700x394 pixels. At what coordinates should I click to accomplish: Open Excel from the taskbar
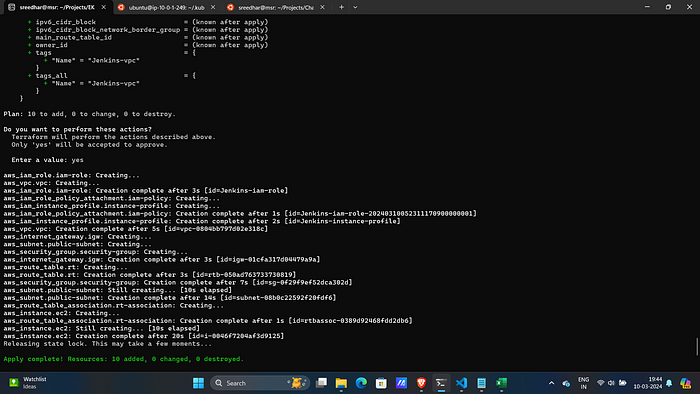501,383
